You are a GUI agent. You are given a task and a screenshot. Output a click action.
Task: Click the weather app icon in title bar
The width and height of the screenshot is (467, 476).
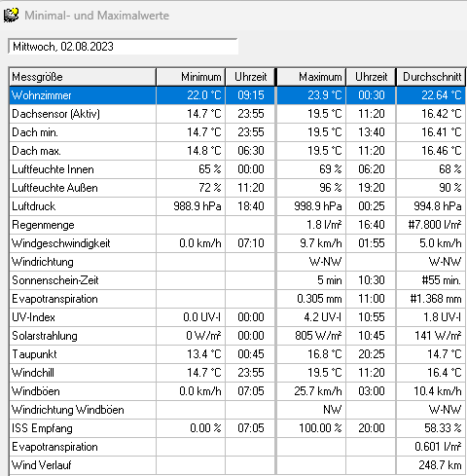(11, 15)
